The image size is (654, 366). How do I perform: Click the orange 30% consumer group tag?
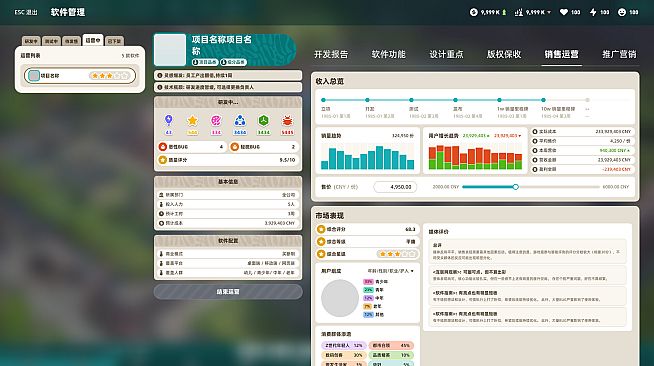344,355
